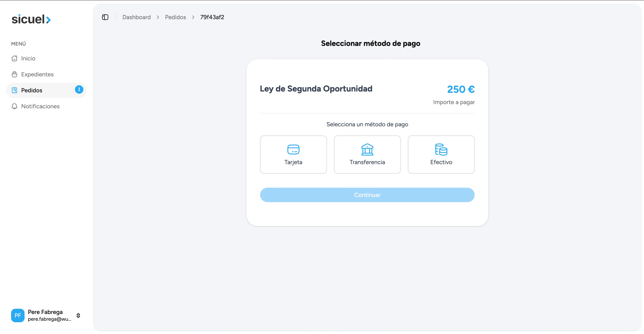Click the Importe a pagar label

[x=454, y=102]
